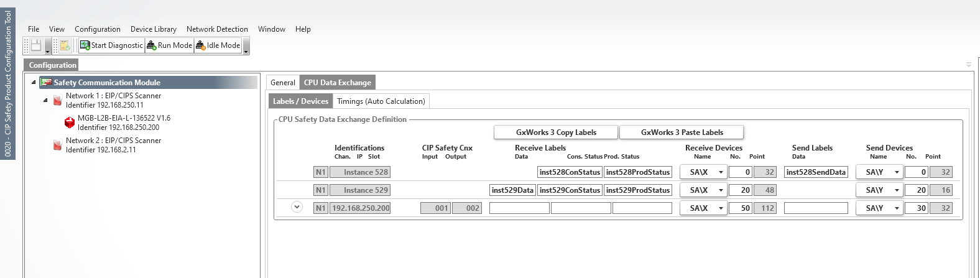Click the Network 1 EIP/CIPS Scanner icon
Image resolution: width=980 pixels, height=278 pixels.
point(57,100)
